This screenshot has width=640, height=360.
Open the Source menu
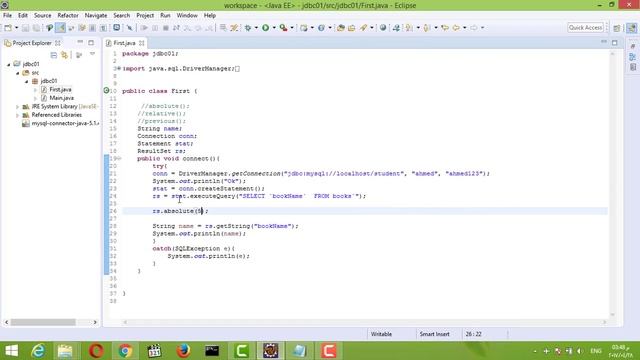(42, 16)
